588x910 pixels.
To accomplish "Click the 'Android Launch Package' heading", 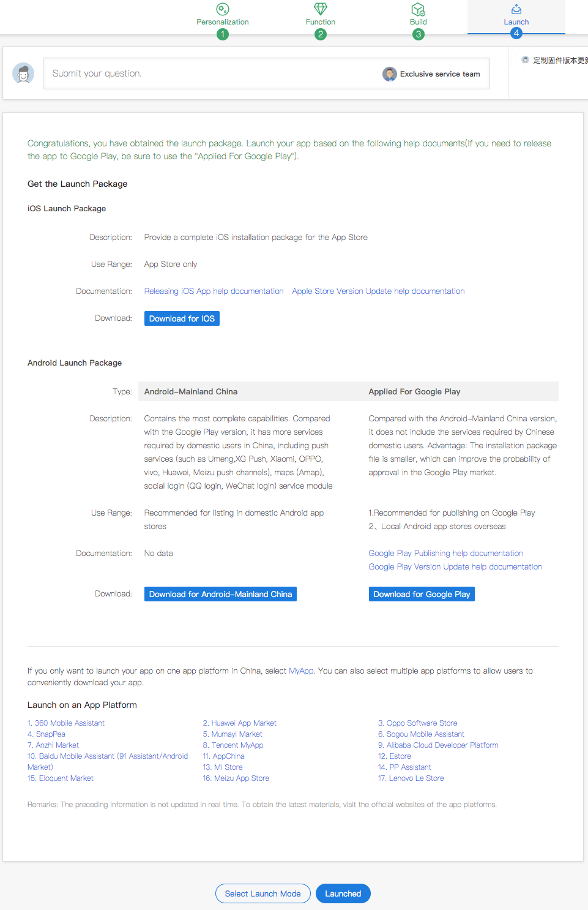I will pos(75,363).
